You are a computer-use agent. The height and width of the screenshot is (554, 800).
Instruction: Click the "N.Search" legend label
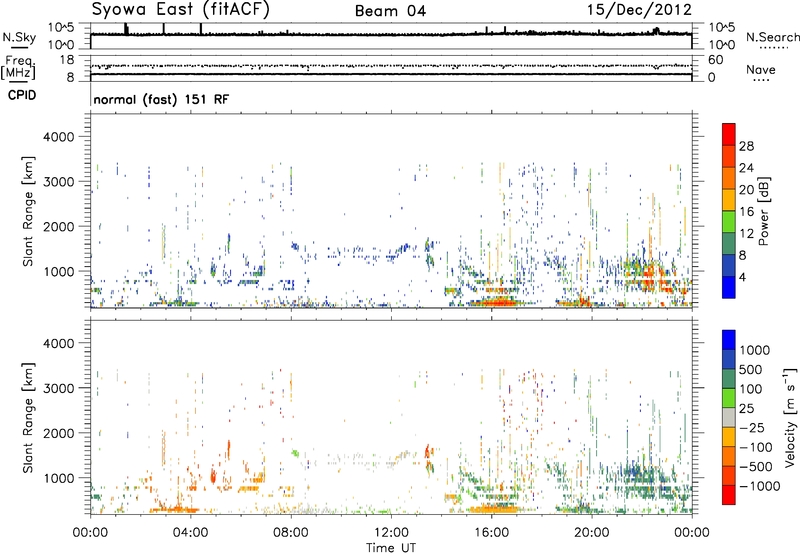coord(772,37)
